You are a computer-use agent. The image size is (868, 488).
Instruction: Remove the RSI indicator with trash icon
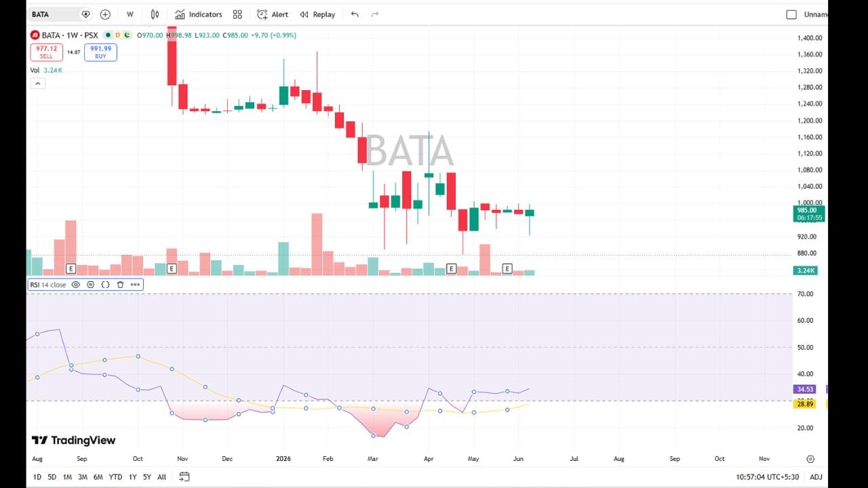(120, 285)
